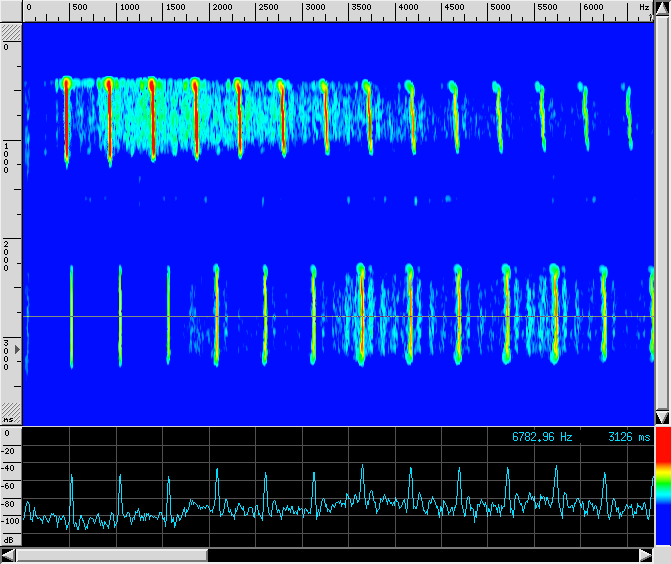Click the empty track right of the scrollbar thumb
The height and width of the screenshot is (564, 671).
tap(420, 555)
